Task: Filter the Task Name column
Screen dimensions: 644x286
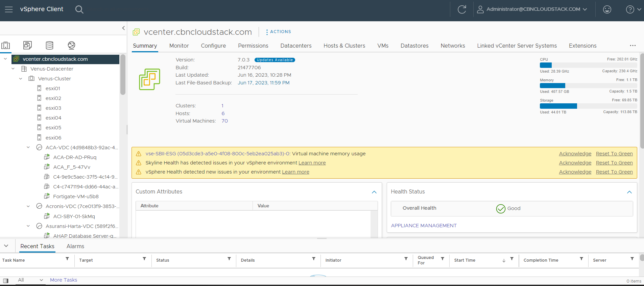Action: (67, 259)
